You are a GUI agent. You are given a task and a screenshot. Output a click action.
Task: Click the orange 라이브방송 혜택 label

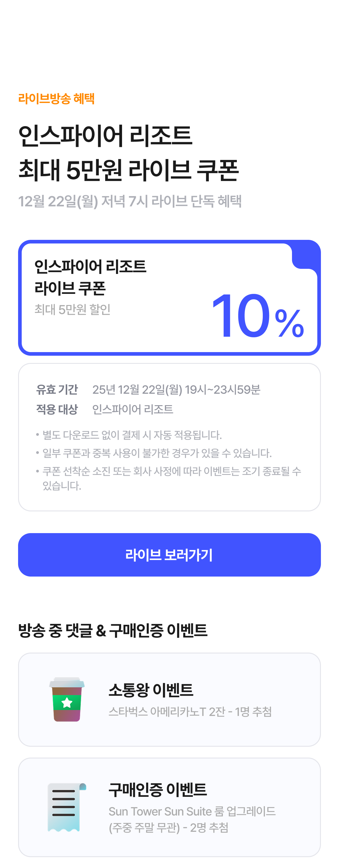coord(56,98)
